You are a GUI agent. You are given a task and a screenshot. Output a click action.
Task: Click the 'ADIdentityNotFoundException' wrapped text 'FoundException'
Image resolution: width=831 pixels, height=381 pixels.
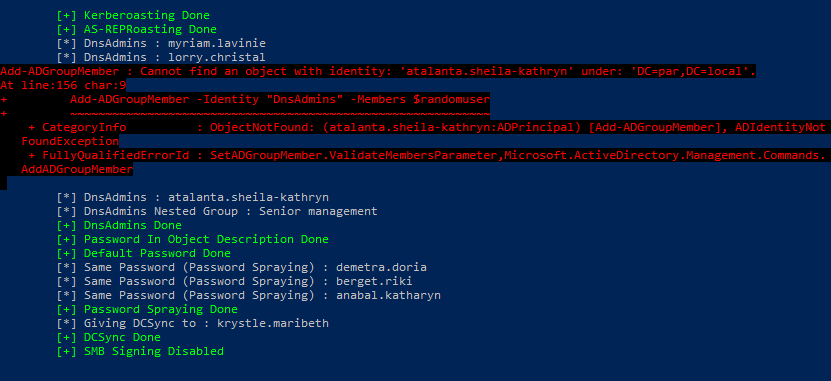(x=70, y=141)
